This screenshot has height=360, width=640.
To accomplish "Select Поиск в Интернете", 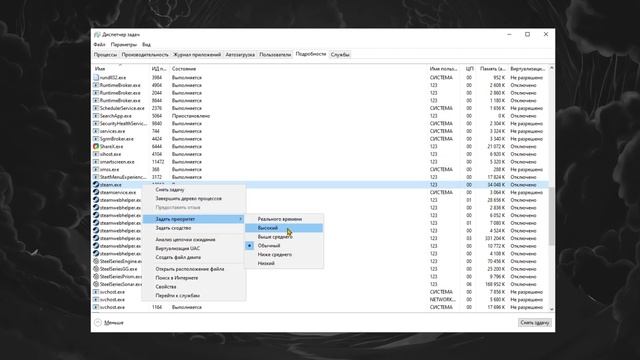I will 193,278.
